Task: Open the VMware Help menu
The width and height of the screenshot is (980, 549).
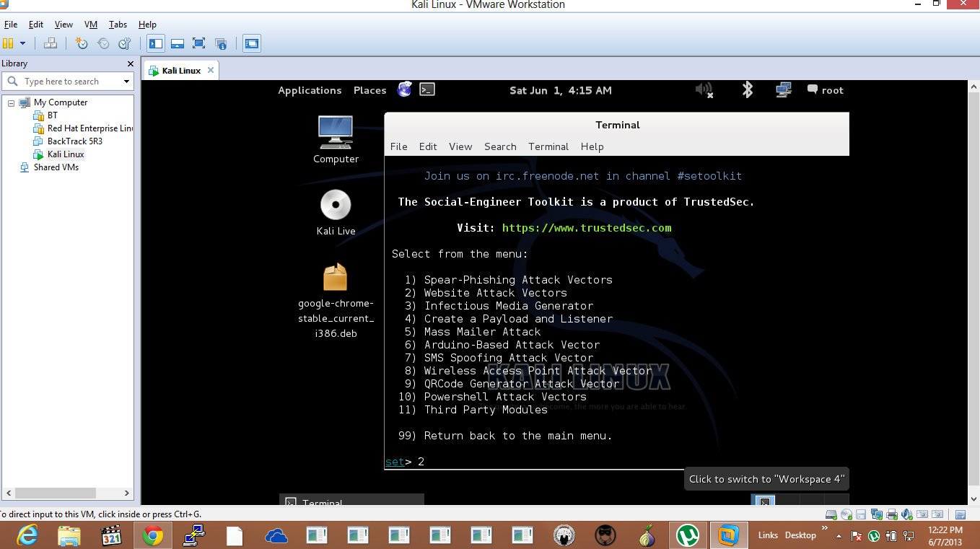Action: click(147, 25)
